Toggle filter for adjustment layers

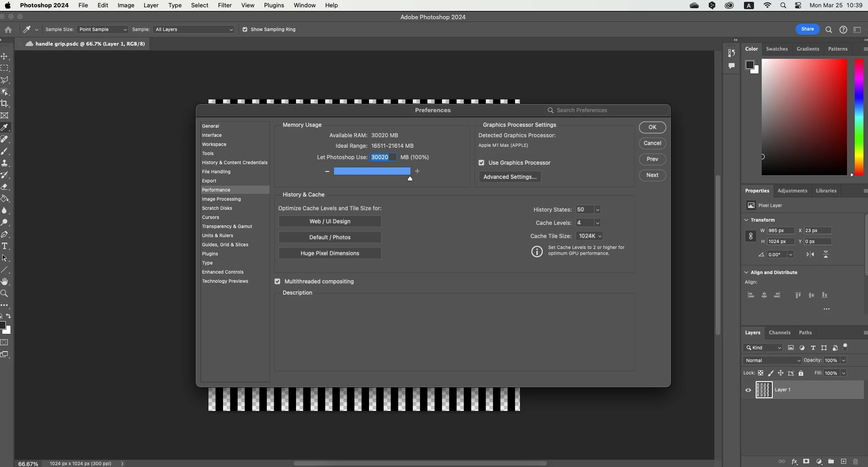[x=802, y=348]
